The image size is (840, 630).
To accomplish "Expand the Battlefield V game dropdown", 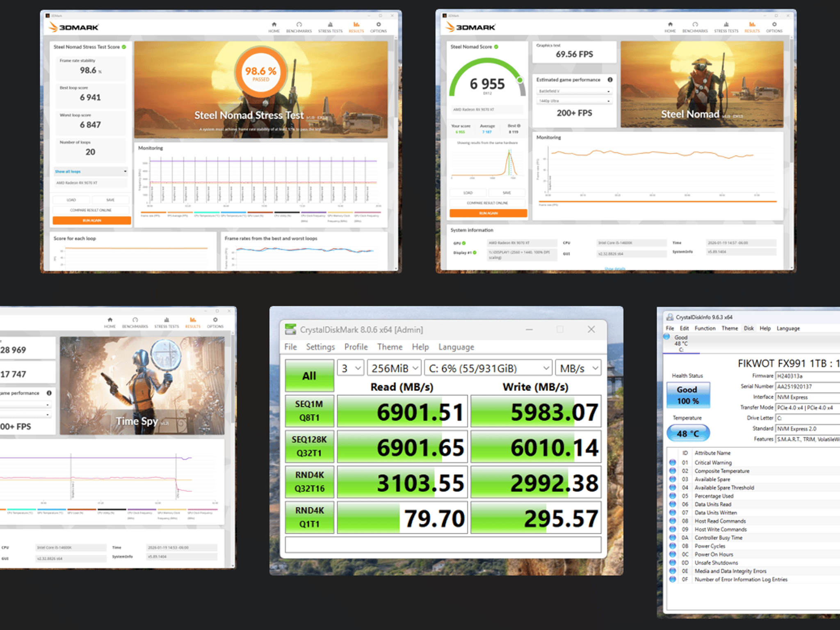I will tap(574, 91).
